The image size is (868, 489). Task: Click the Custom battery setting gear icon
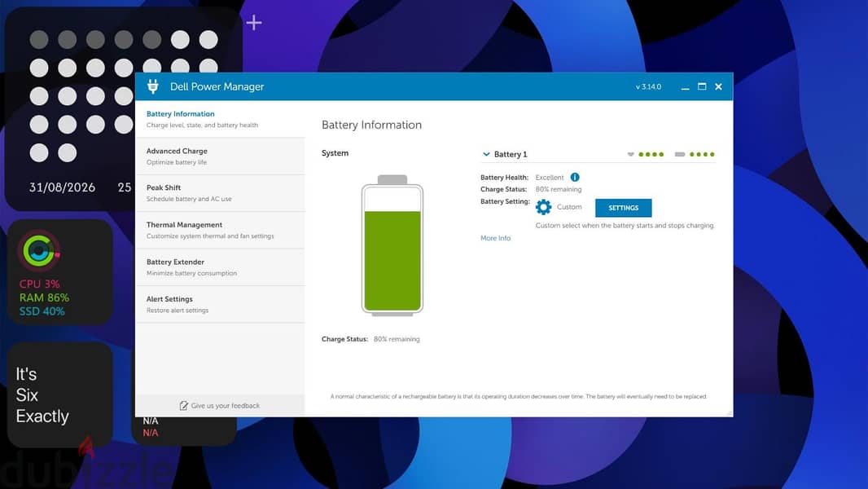click(544, 207)
